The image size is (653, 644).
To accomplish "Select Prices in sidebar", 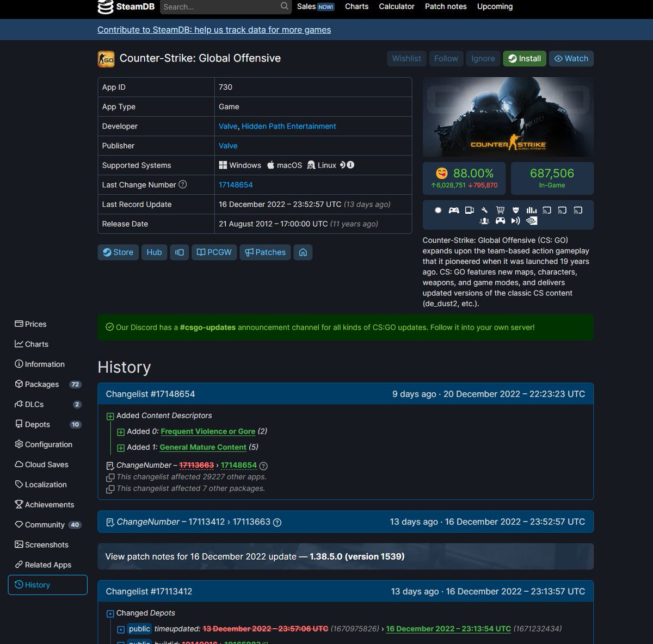I will (x=47, y=324).
